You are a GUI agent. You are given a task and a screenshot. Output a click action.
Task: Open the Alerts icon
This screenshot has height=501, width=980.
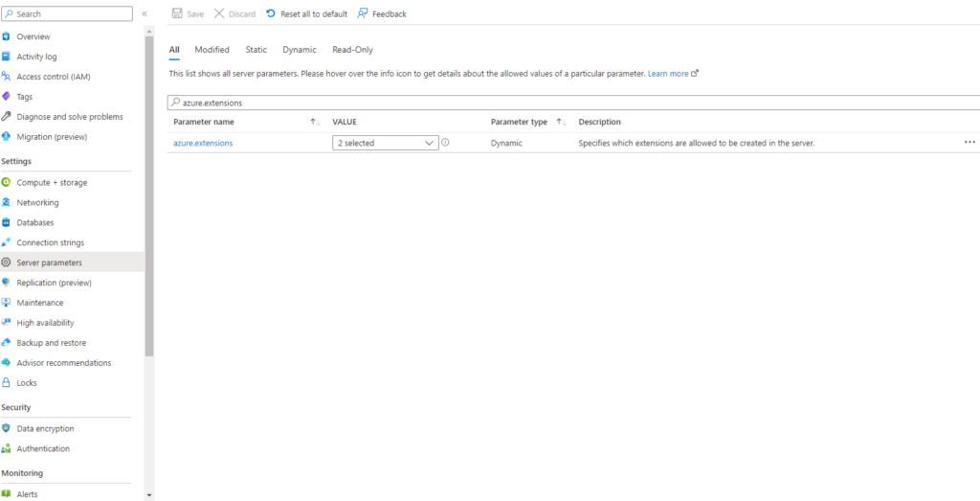[7, 494]
